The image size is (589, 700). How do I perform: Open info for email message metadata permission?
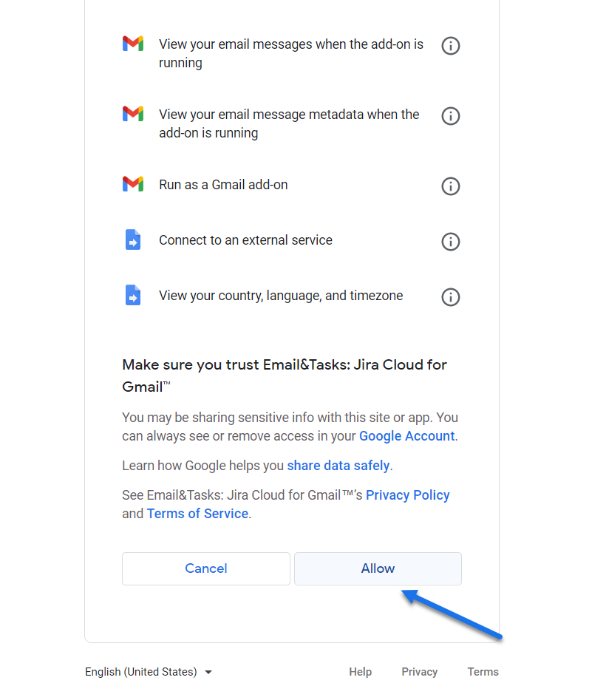coord(450,116)
